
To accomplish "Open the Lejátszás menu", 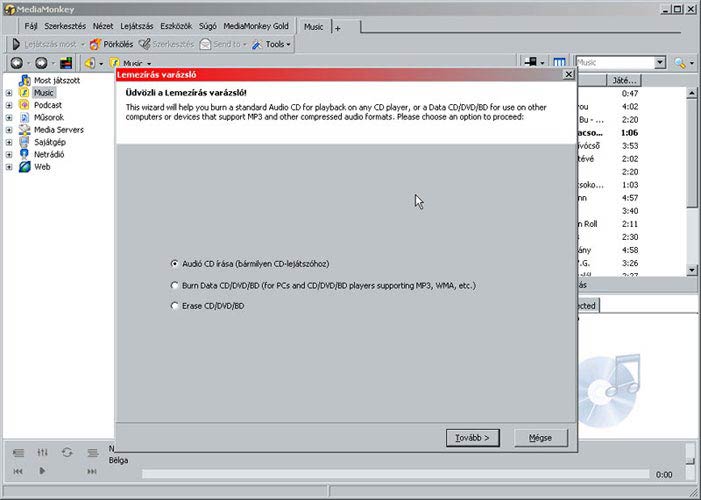I will point(136,25).
